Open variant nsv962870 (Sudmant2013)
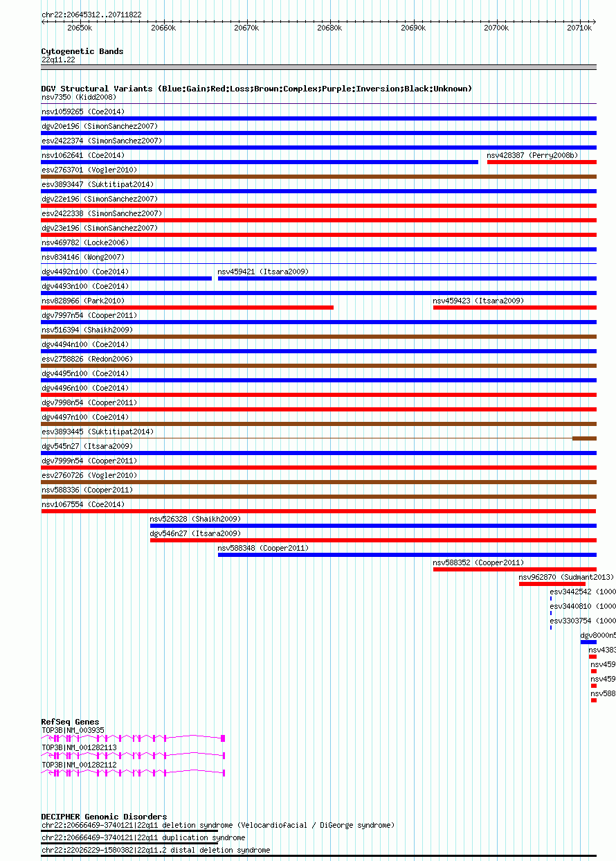Image resolution: width=616 pixels, height=861 pixels. [x=567, y=577]
